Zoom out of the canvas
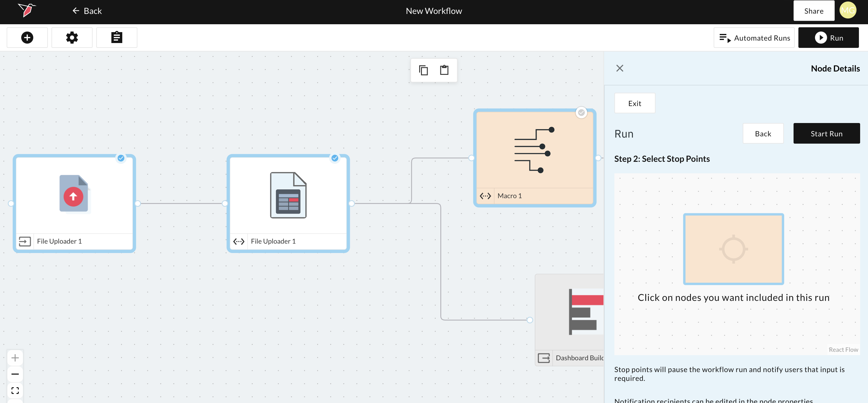 (15, 374)
